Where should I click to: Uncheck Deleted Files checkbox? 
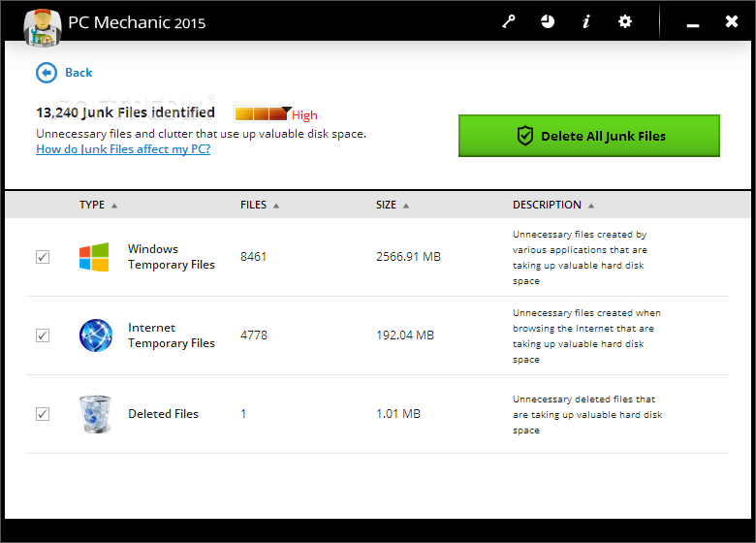43,414
